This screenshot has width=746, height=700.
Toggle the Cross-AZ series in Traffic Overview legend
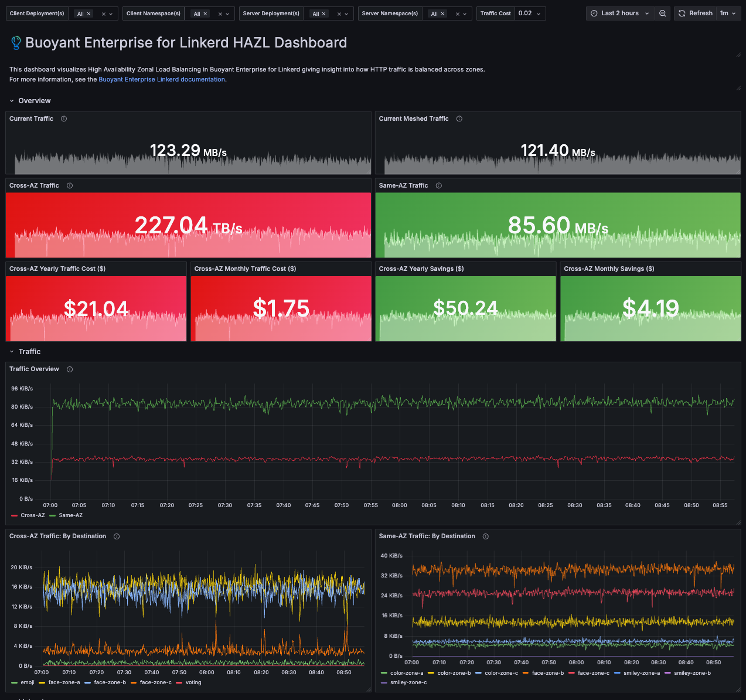(33, 515)
